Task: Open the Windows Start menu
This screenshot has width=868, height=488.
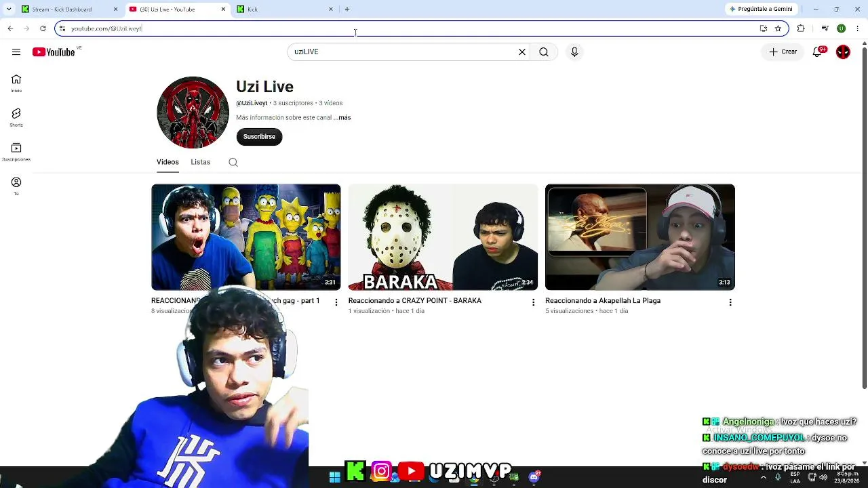Action: coord(334,477)
